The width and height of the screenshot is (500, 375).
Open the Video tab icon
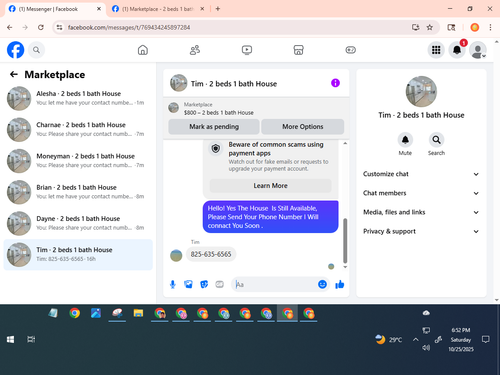pos(247,50)
